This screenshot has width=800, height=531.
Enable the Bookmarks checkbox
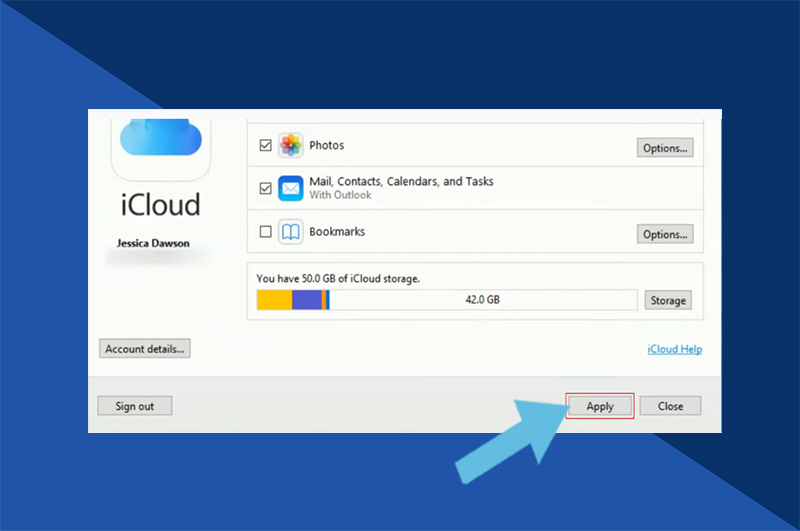(x=265, y=232)
